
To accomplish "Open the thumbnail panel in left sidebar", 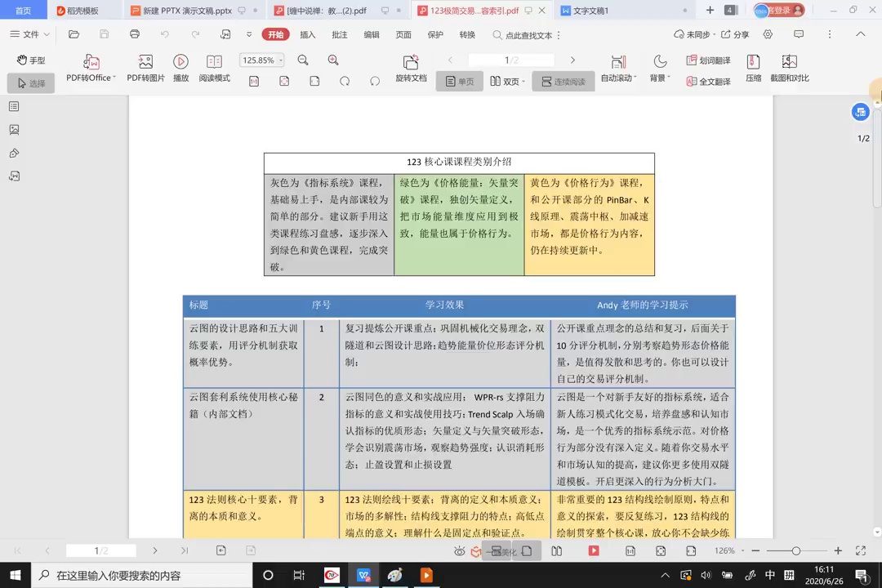I will coord(14,130).
